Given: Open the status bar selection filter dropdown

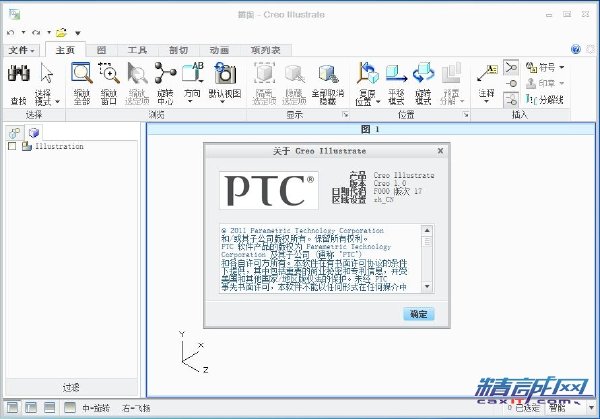Looking at the screenshot, I should [592, 408].
